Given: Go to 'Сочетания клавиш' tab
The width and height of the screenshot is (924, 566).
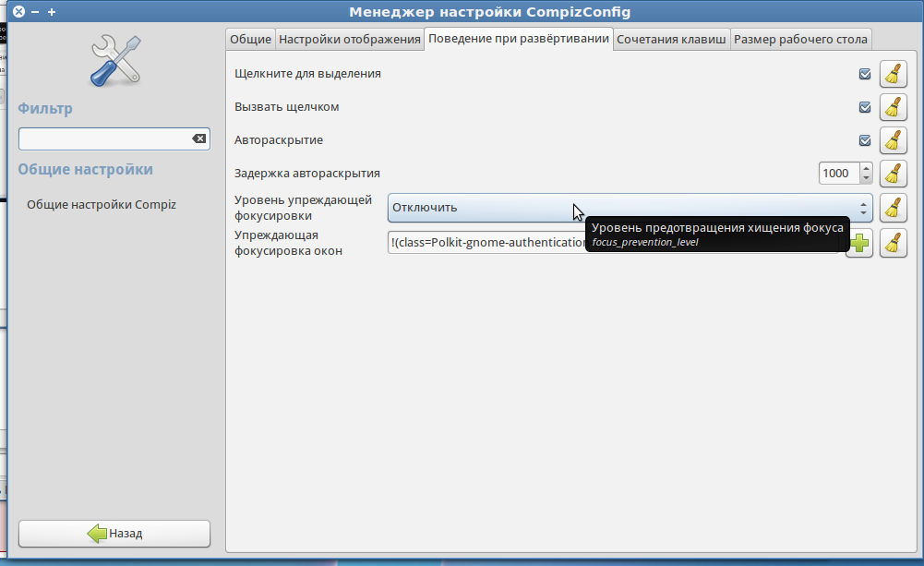Looking at the screenshot, I should pyautogui.click(x=671, y=40).
